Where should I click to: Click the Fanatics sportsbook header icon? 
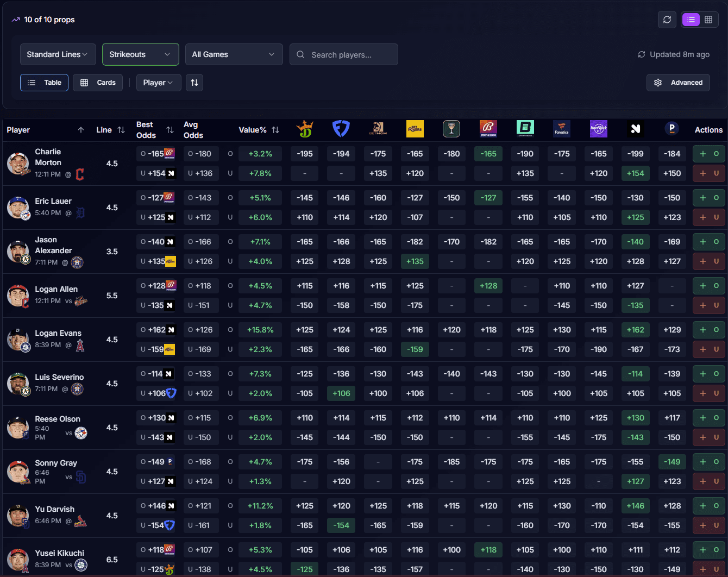coord(562,129)
